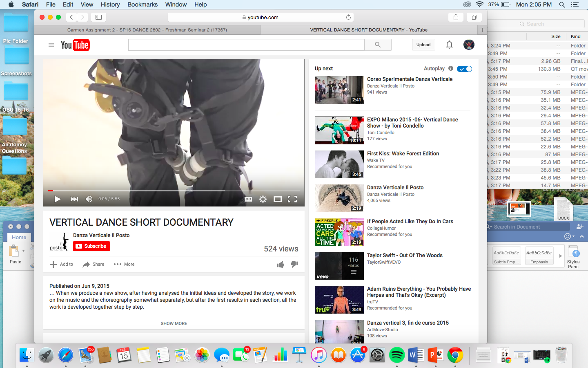Image resolution: width=588 pixels, height=368 pixels.
Task: Open YouTube notifications bell
Action: pos(449,45)
